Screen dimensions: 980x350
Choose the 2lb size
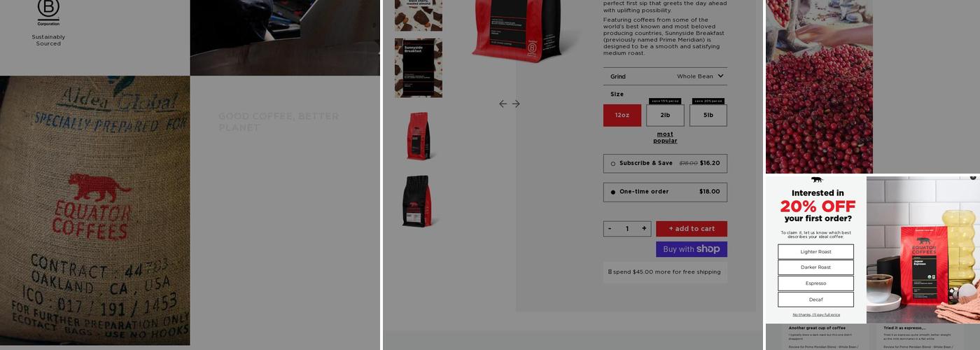pos(665,115)
